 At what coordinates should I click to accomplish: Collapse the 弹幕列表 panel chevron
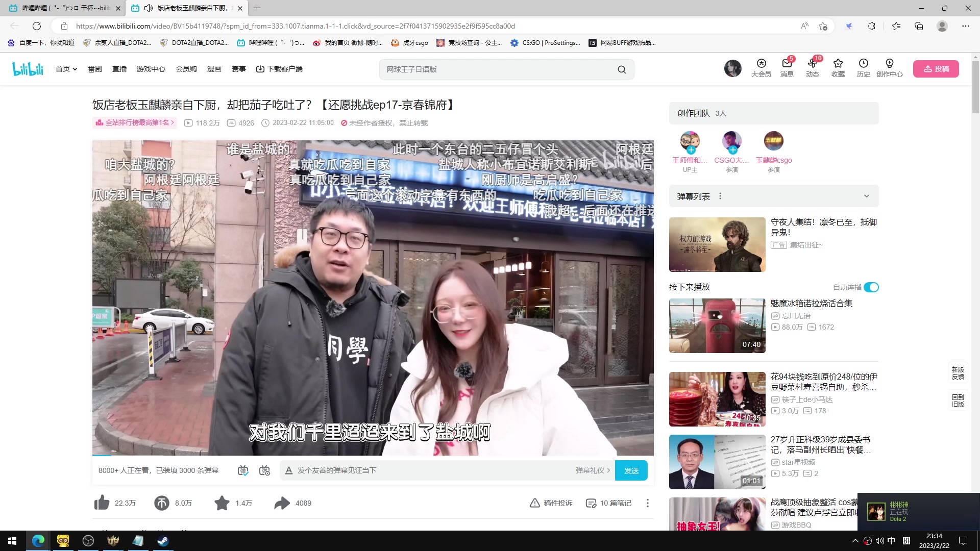pos(866,195)
